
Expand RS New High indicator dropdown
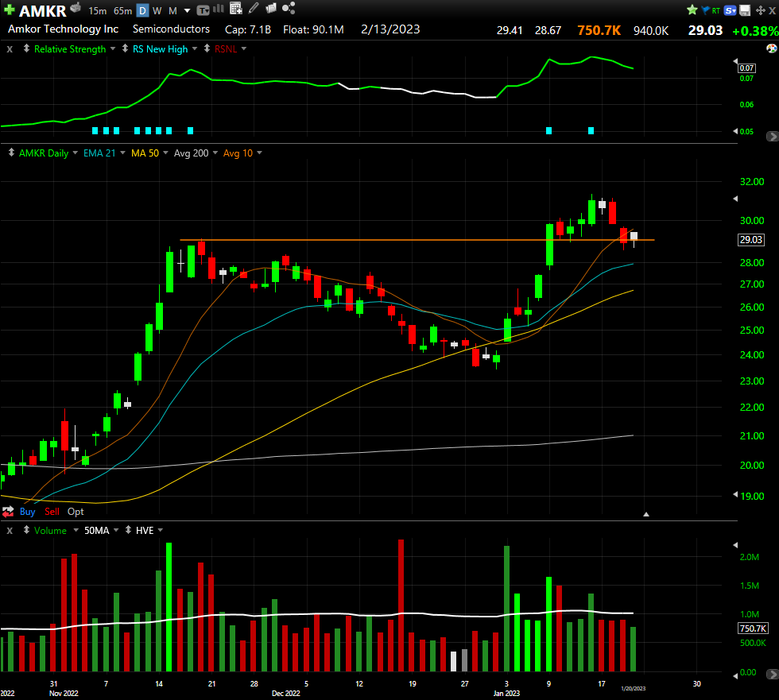[x=195, y=48]
